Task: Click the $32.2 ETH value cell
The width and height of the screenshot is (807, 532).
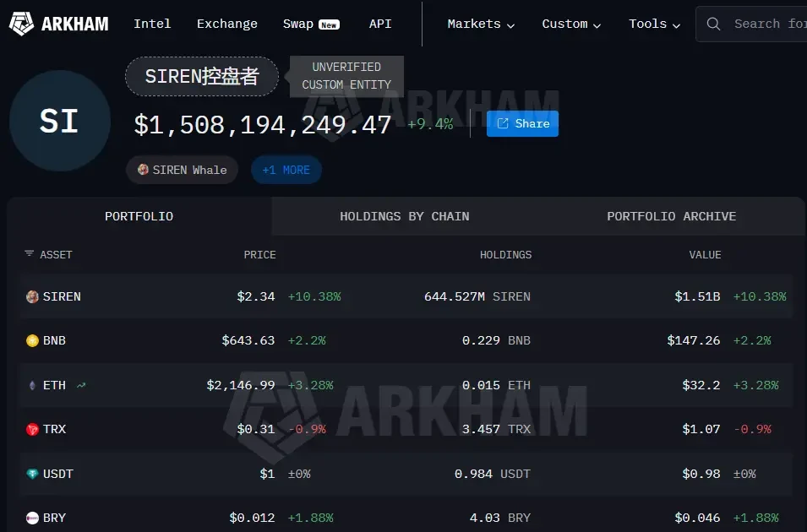Action: coord(701,385)
